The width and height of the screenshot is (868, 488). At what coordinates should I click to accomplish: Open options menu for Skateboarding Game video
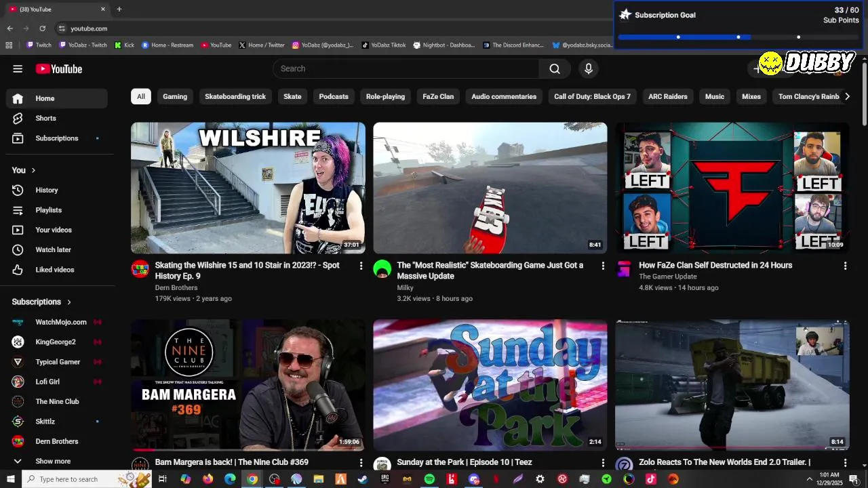(603, 266)
